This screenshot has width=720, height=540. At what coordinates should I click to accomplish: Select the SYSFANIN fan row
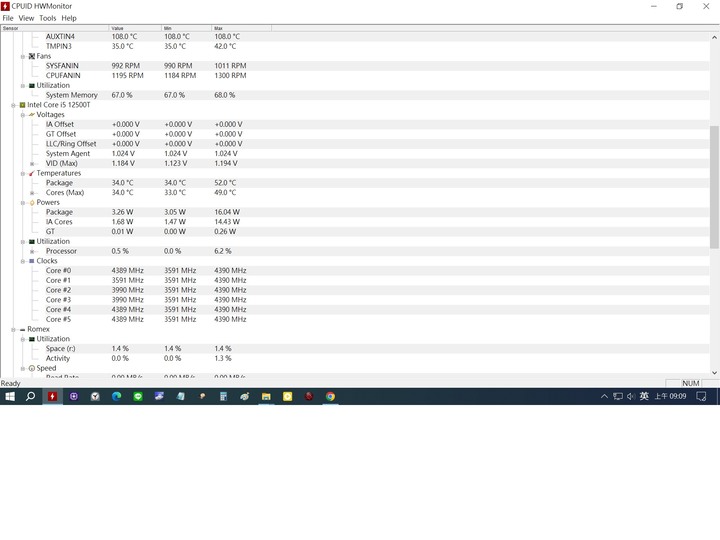(x=355, y=66)
